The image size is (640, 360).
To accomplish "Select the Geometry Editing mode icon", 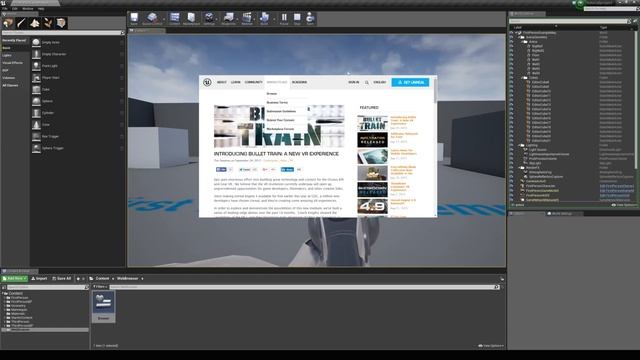I will pos(61,23).
